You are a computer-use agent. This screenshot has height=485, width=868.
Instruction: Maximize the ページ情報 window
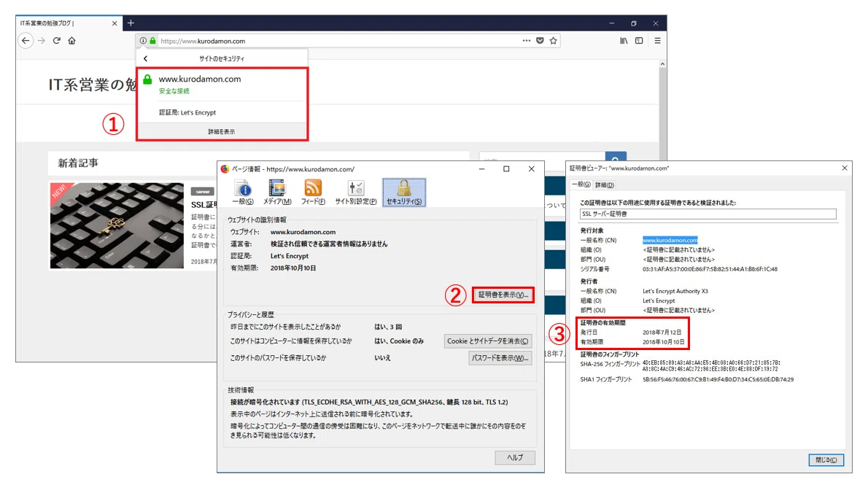506,169
